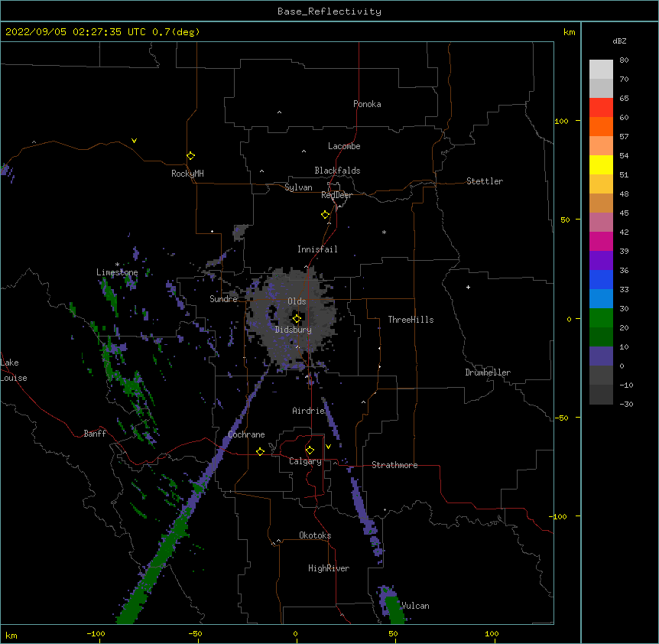Select the bright yellow 51–54 dBZ legend swatch
The width and height of the screenshot is (659, 644).
click(x=601, y=164)
